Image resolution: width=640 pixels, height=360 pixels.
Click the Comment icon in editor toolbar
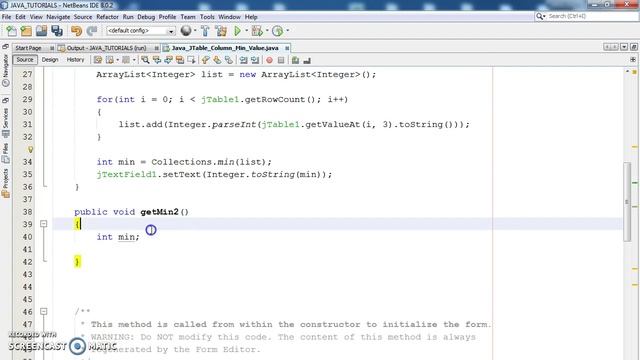point(295,60)
